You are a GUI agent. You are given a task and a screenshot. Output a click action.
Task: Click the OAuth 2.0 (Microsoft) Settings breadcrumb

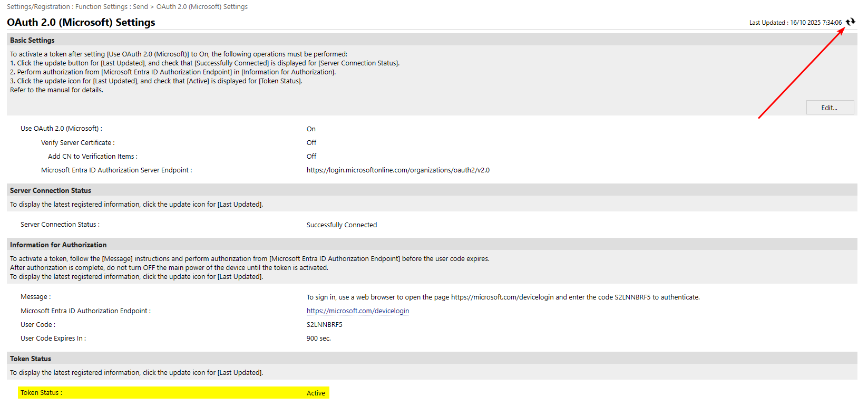[x=202, y=7]
